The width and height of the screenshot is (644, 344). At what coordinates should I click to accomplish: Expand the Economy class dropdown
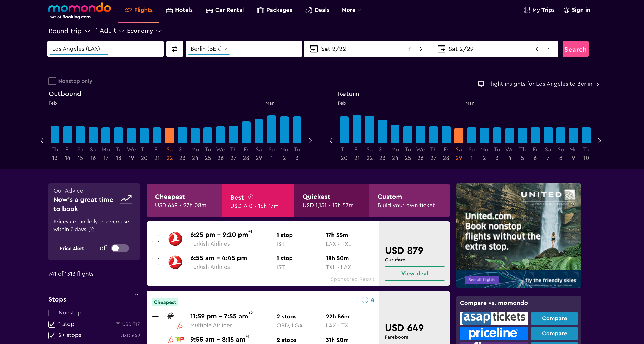[144, 31]
